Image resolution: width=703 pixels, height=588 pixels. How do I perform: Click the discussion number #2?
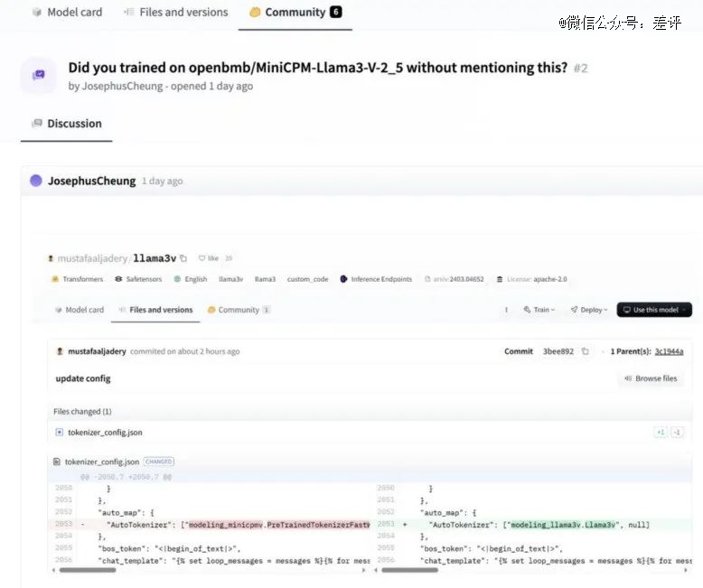coord(581,68)
